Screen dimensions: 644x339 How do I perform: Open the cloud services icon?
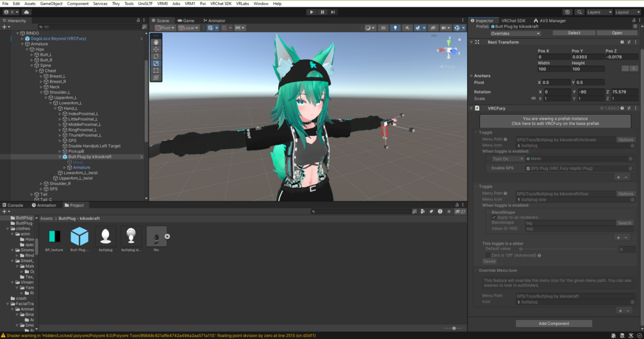26,12
